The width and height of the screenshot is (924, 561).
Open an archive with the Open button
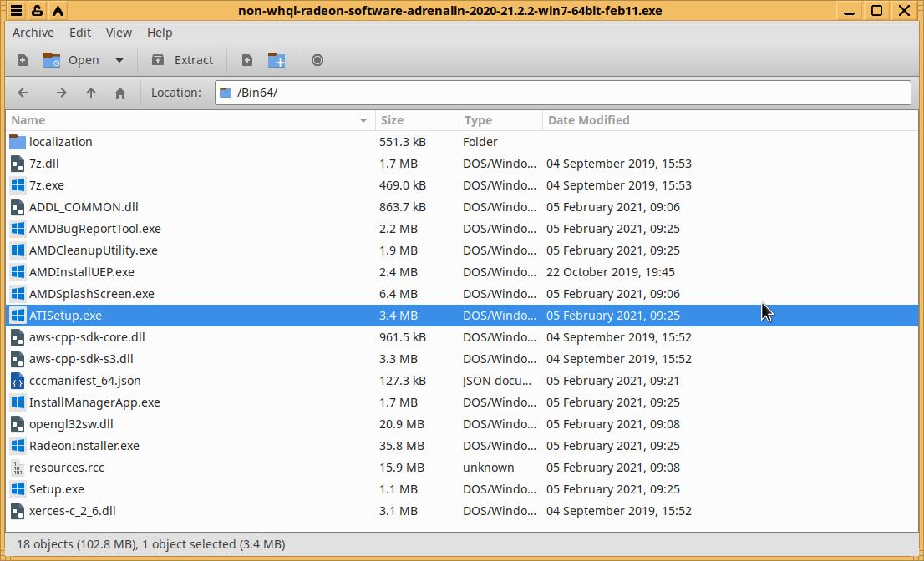pos(71,60)
